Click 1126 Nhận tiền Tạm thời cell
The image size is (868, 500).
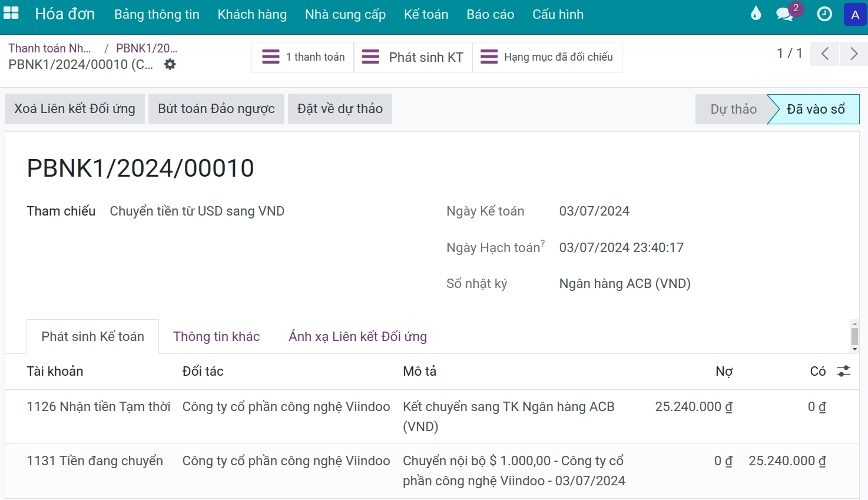pyautogui.click(x=98, y=406)
